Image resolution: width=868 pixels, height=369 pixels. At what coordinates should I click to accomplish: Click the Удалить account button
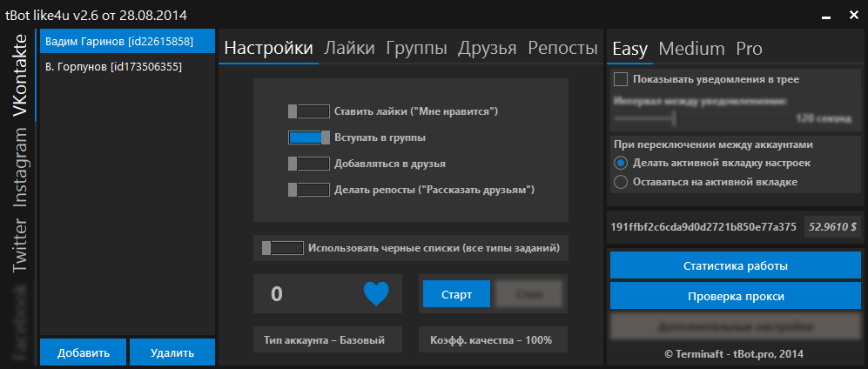click(x=172, y=352)
